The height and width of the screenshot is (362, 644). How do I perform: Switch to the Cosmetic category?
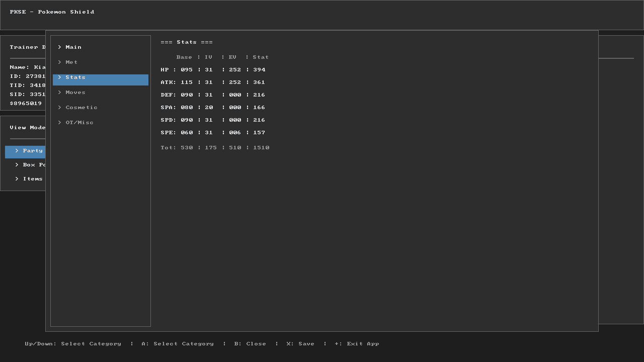[x=101, y=108]
